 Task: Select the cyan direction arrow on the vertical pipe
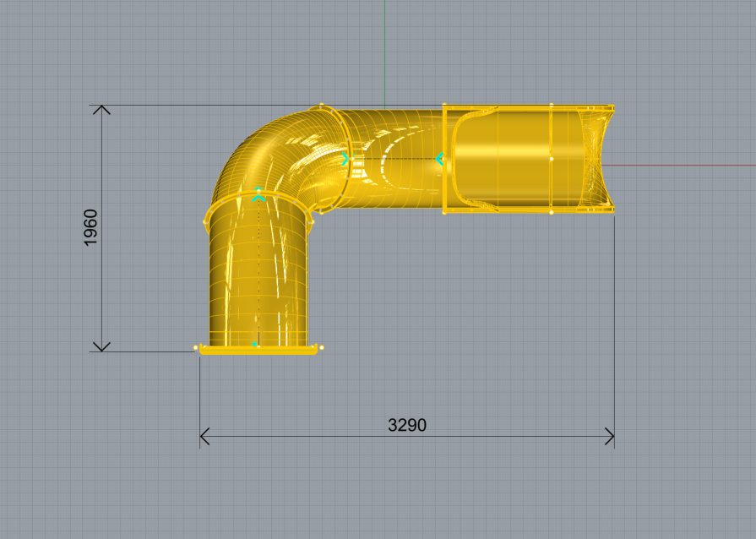[258, 195]
